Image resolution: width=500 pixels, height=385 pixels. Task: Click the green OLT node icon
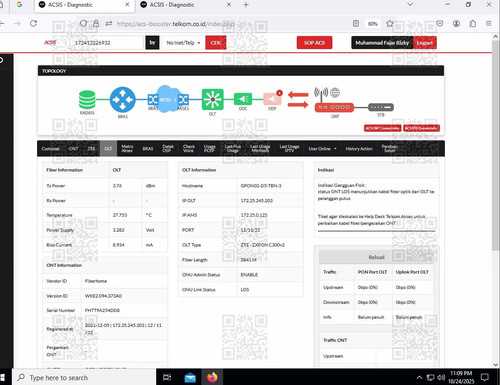(x=212, y=99)
